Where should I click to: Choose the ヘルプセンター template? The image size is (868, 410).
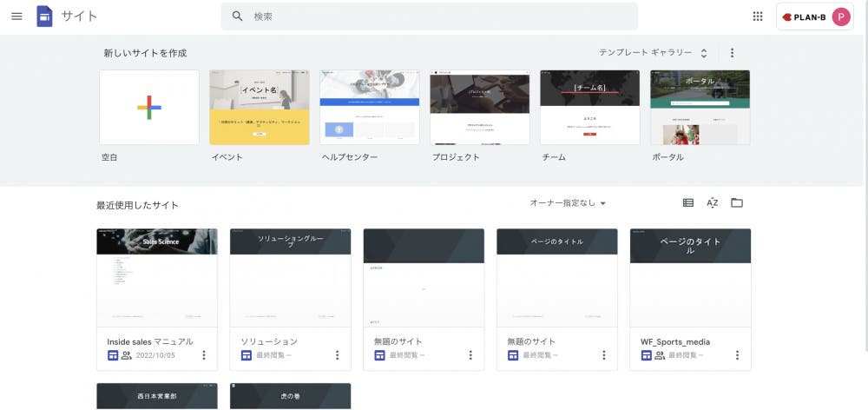pyautogui.click(x=370, y=107)
